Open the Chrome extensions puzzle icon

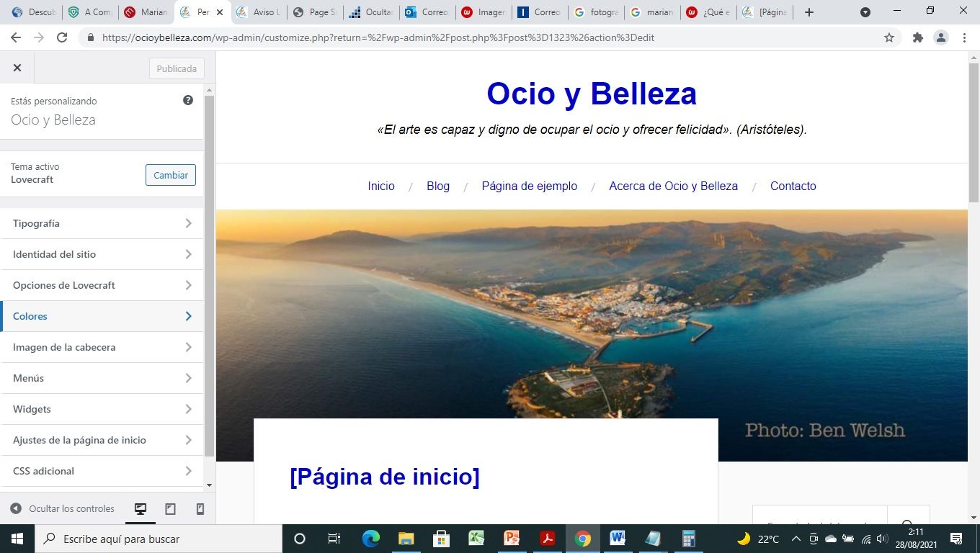pos(918,37)
